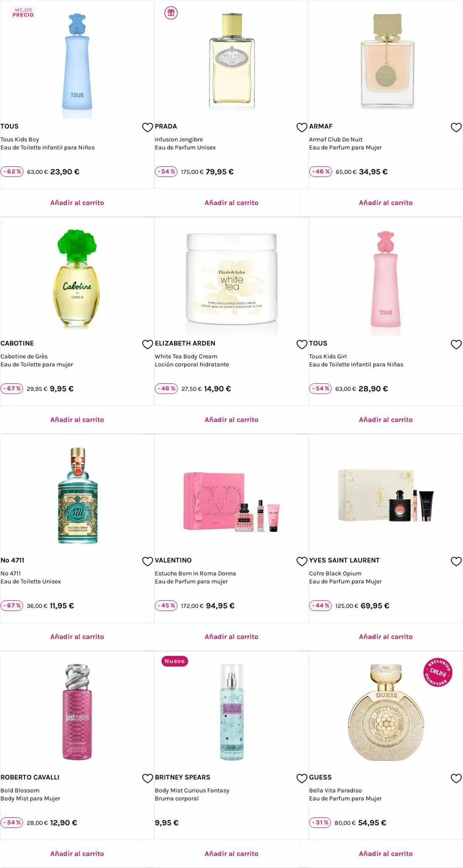The height and width of the screenshot is (868, 463).
Task: Open Cabotine perfume bottle image
Action: click(x=77, y=278)
